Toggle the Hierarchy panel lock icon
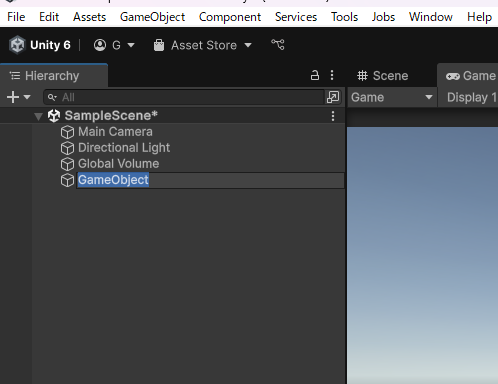Screen dimensions: 498x384 (x=315, y=75)
